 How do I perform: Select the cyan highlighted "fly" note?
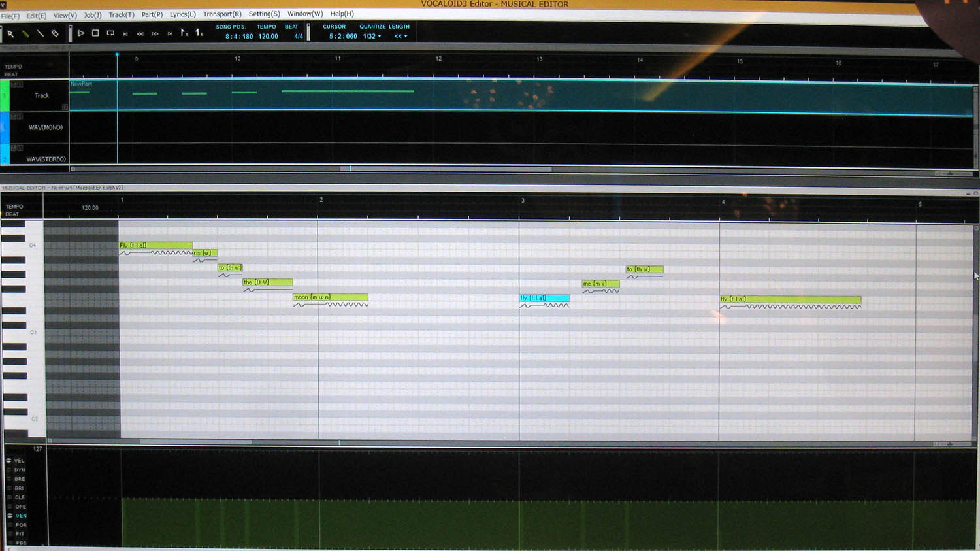point(544,298)
